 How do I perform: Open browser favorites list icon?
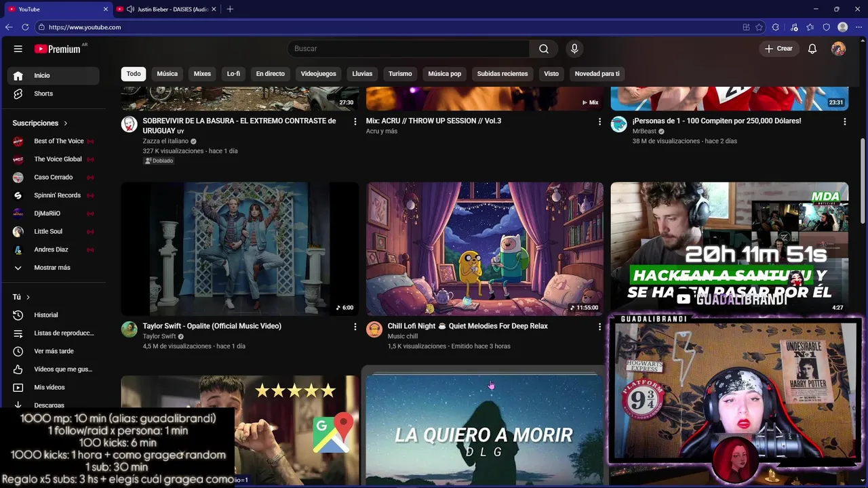[x=810, y=27]
